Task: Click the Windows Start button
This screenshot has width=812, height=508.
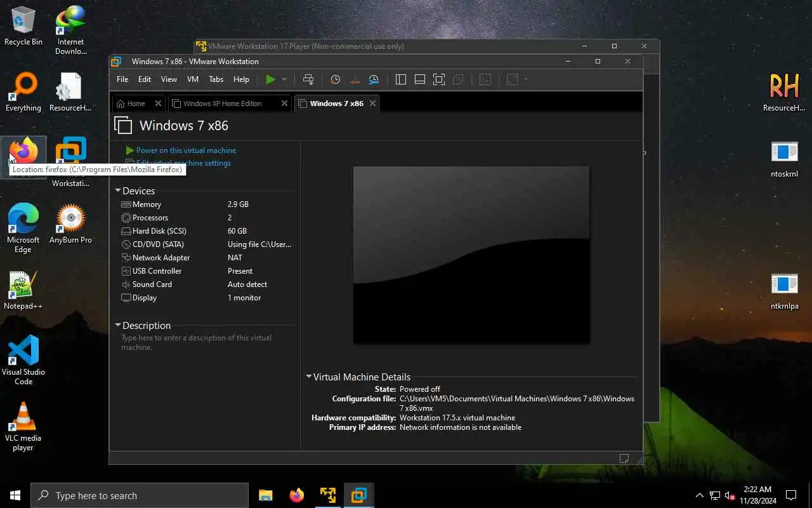Action: [x=15, y=495]
